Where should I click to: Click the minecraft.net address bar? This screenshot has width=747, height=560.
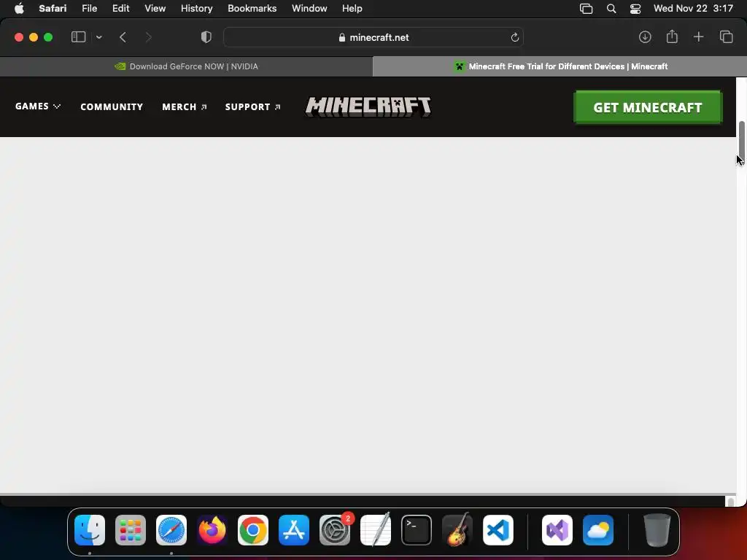373,37
